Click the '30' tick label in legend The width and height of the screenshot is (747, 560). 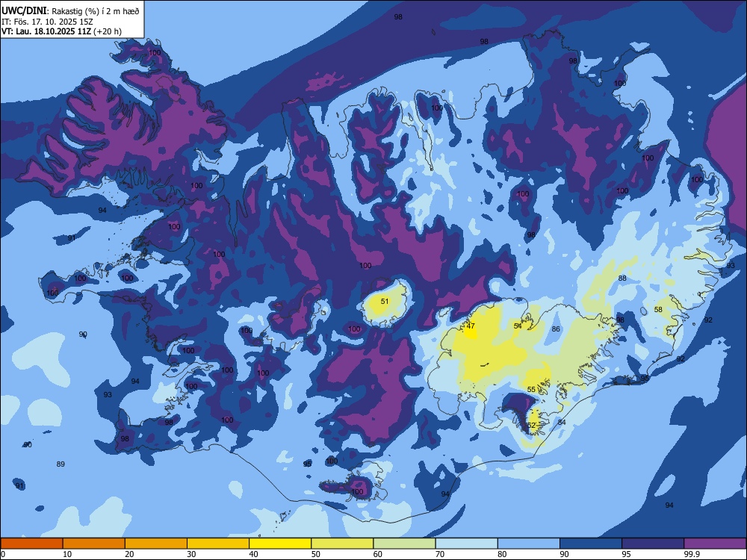point(191,554)
